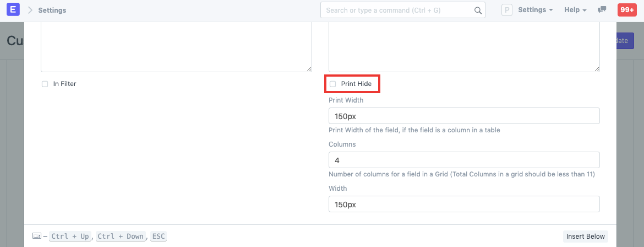Click the ERPNext logo icon

click(12, 10)
